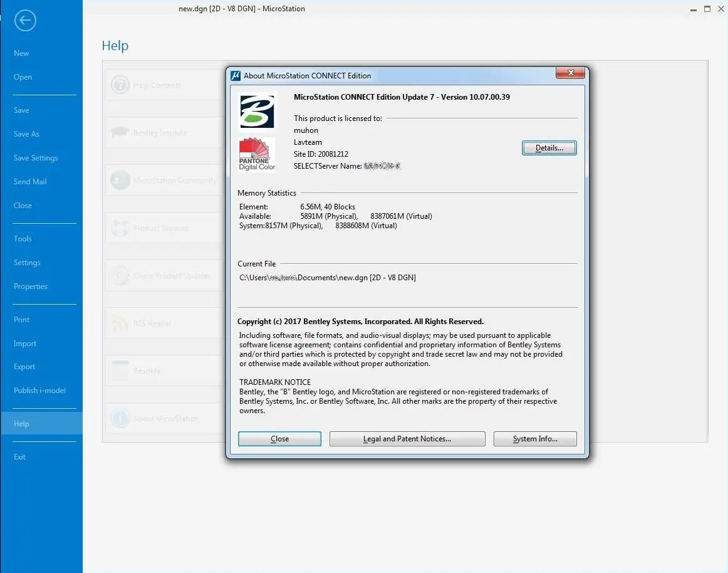Click the Help Contents question mark icon
The width and height of the screenshot is (728, 573).
(120, 85)
